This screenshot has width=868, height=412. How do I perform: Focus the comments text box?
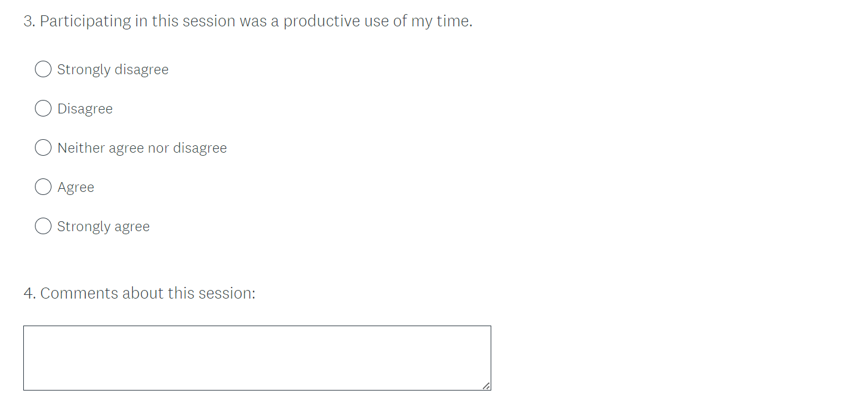[x=257, y=358]
